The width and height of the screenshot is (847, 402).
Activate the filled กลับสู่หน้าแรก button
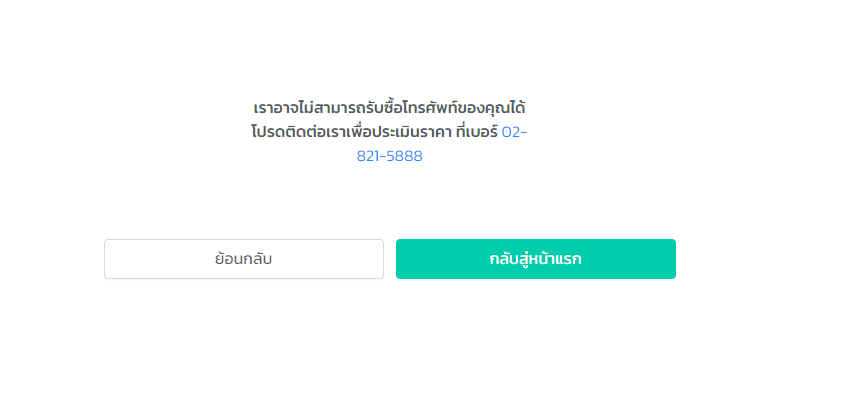(x=535, y=259)
